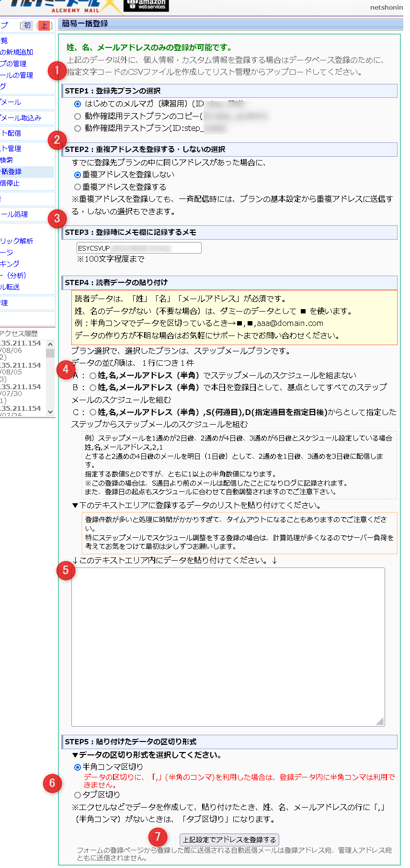410x868 pixels.
Task: Click the access history scroll up arrow
Action: (50, 345)
